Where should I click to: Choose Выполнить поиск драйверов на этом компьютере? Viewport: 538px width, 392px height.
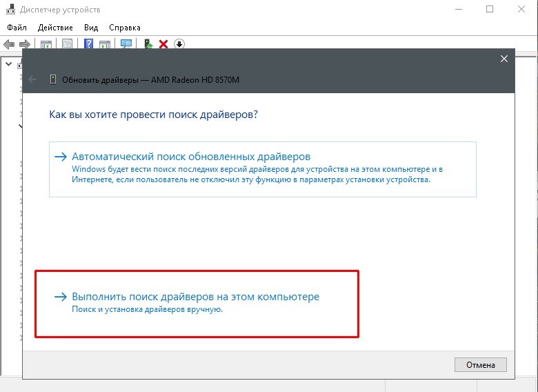pos(197,304)
